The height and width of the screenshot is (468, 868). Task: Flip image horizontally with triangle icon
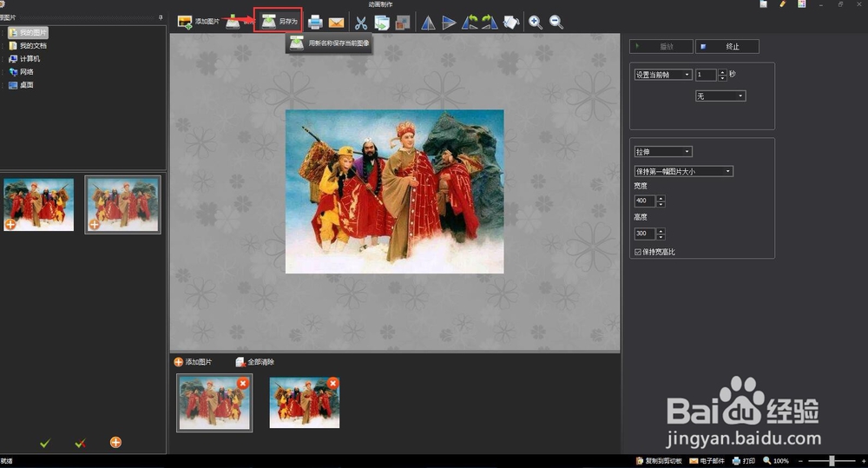[428, 23]
